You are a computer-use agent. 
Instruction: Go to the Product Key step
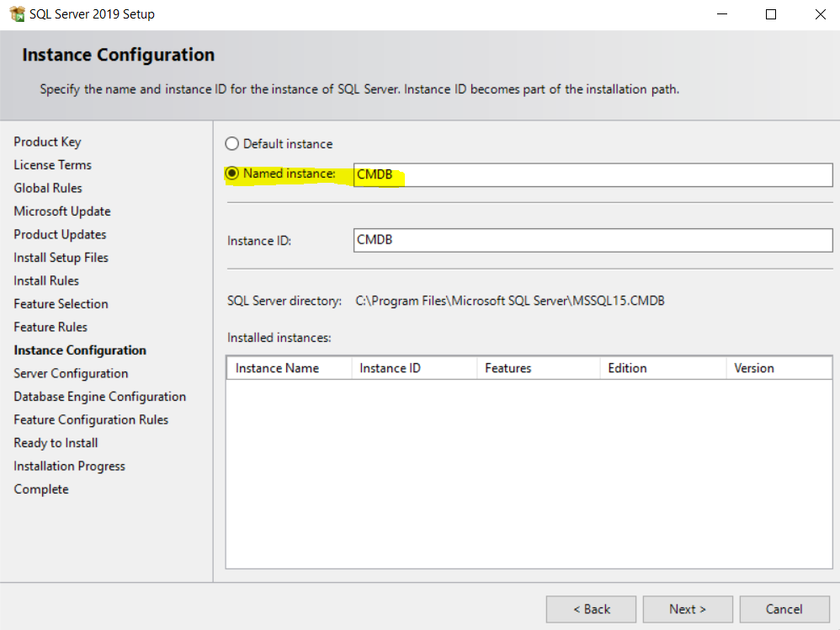click(47, 142)
